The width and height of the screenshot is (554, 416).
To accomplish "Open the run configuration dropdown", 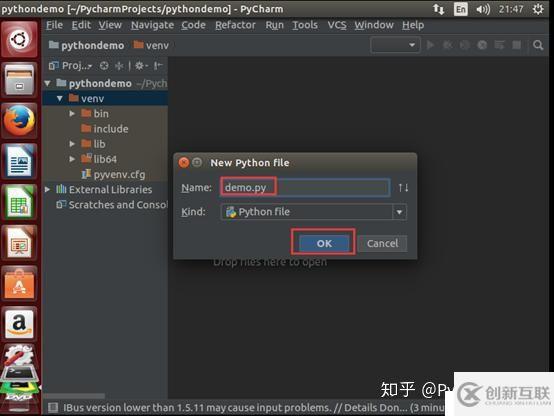I will (395, 45).
